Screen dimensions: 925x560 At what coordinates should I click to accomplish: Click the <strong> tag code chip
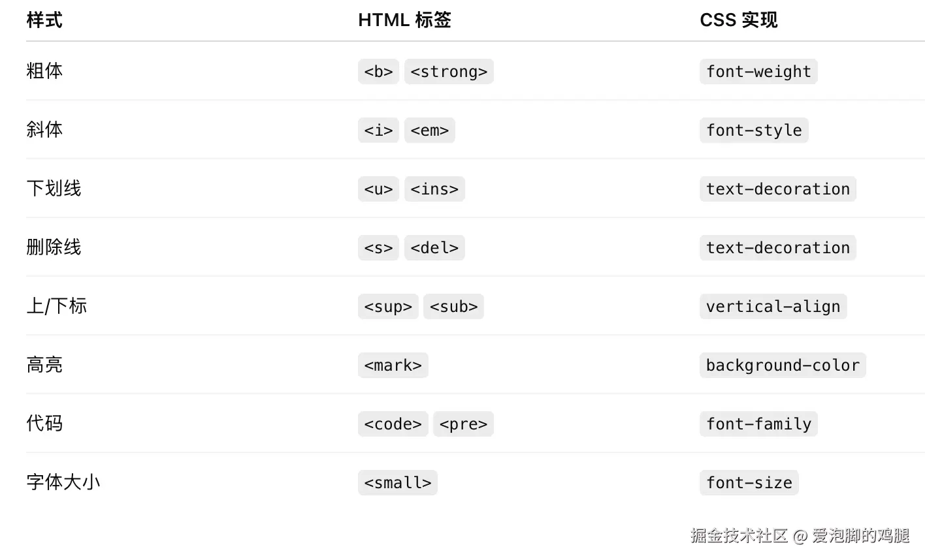(449, 72)
